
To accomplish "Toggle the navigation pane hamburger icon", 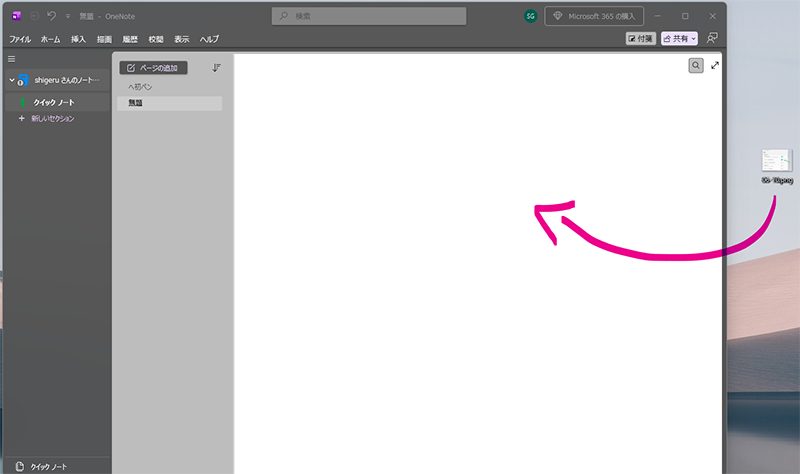I will click(x=11, y=59).
